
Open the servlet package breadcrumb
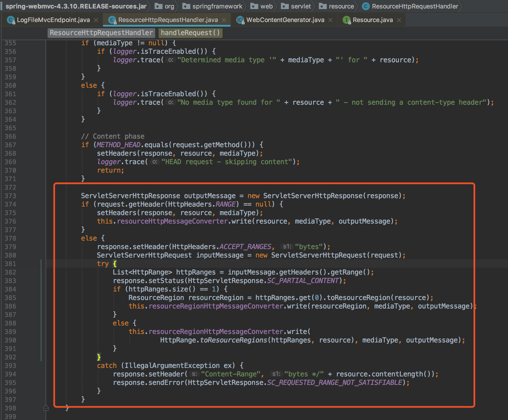tap(301, 6)
